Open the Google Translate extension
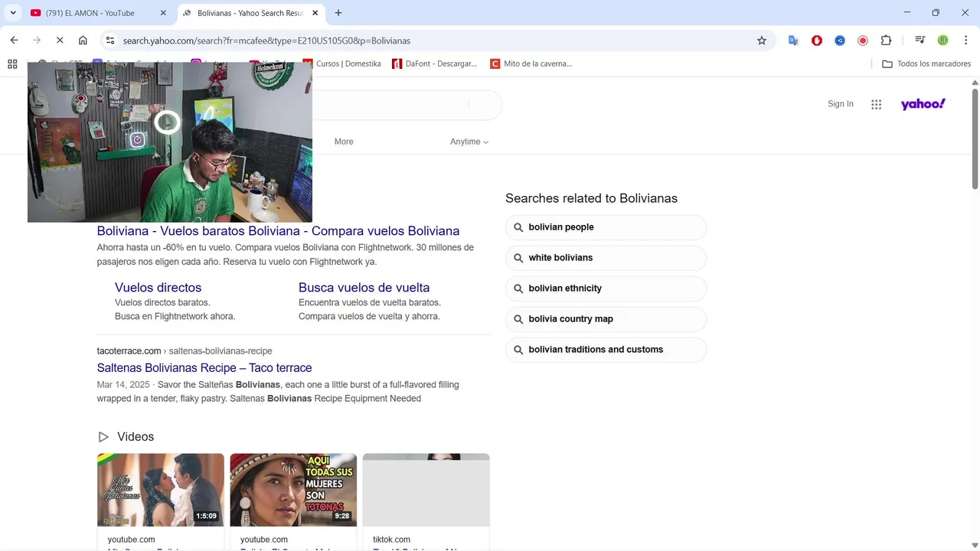This screenshot has width=980, height=551. 794,41
